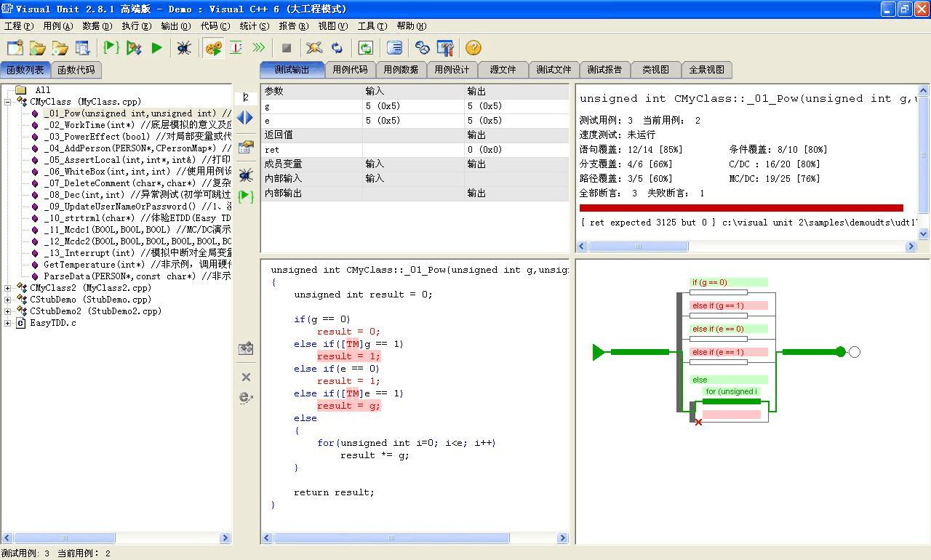Select the All folder in function tree
This screenshot has width=931, height=560.
43,90
